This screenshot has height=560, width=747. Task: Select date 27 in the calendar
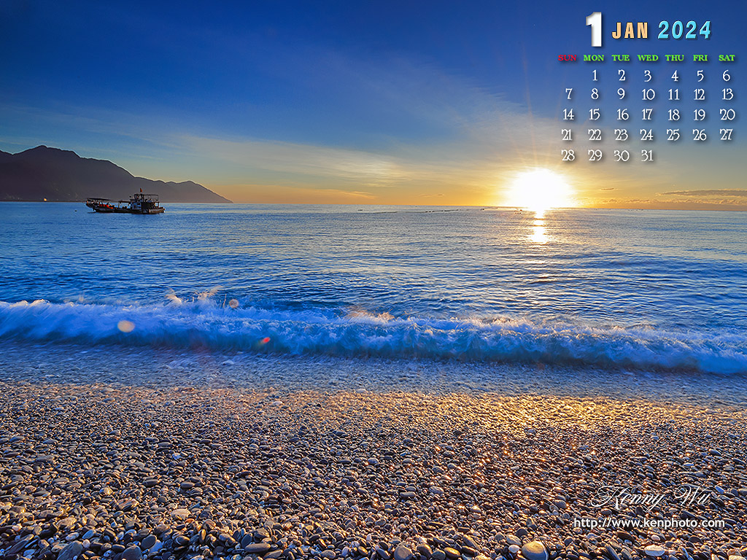(726, 134)
